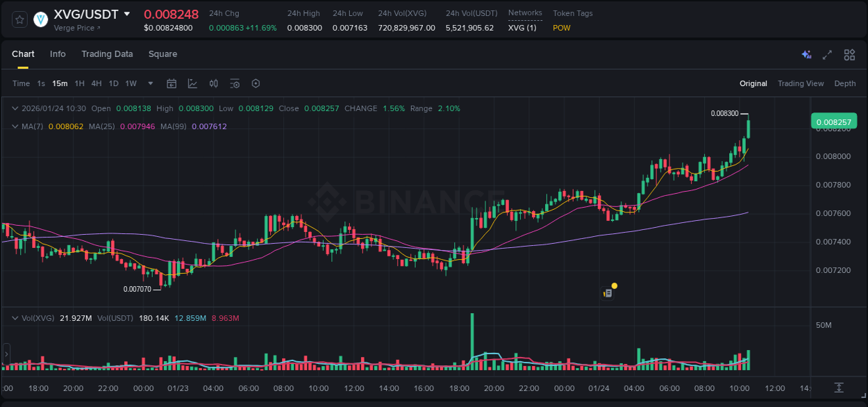Open the date range picker calendar icon
The width and height of the screenshot is (868, 407).
(172, 83)
